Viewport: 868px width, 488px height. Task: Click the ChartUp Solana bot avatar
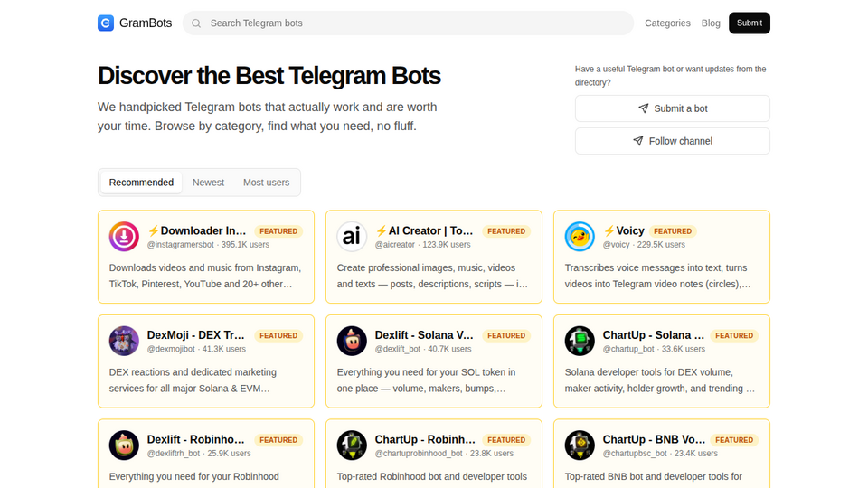[x=580, y=341]
